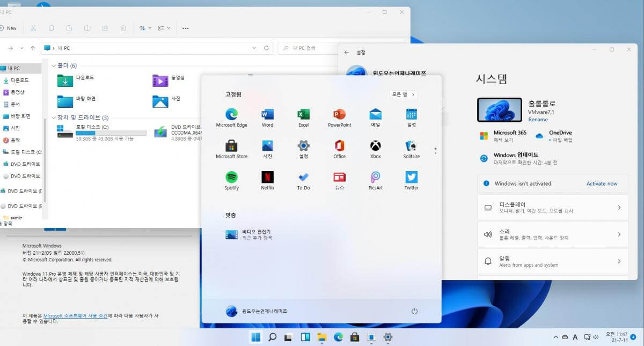The image size is (644, 346).
Task: Go up one folder level in Explorer
Action: [33, 48]
